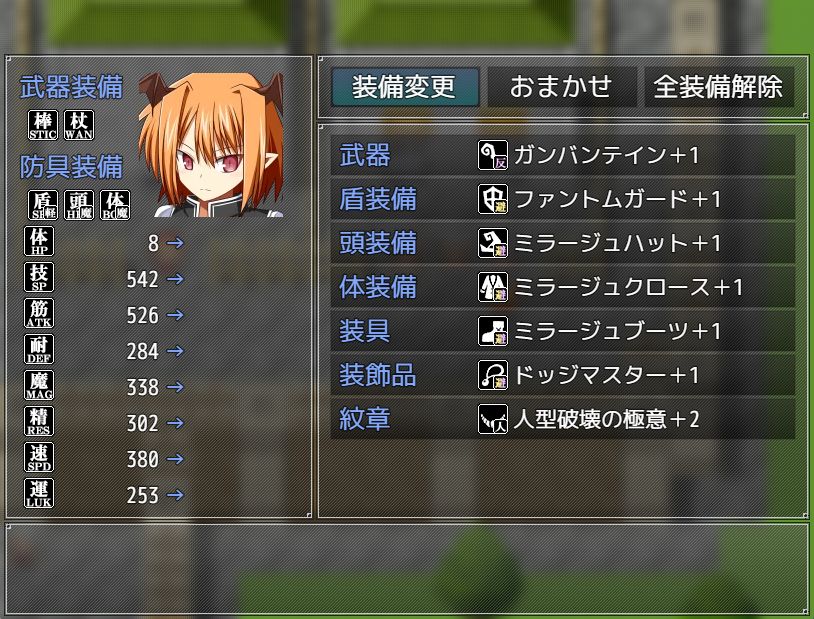Click the 人型破壊の極意+2 crest icon
Image resolution: width=814 pixels, height=619 pixels.
pyautogui.click(x=493, y=419)
